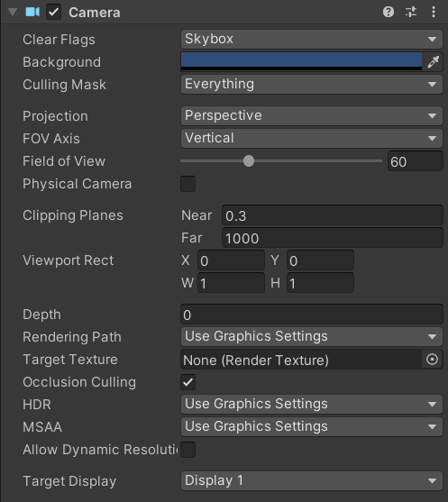Open the Target Display dropdown
This screenshot has width=448, height=502.
tap(312, 481)
